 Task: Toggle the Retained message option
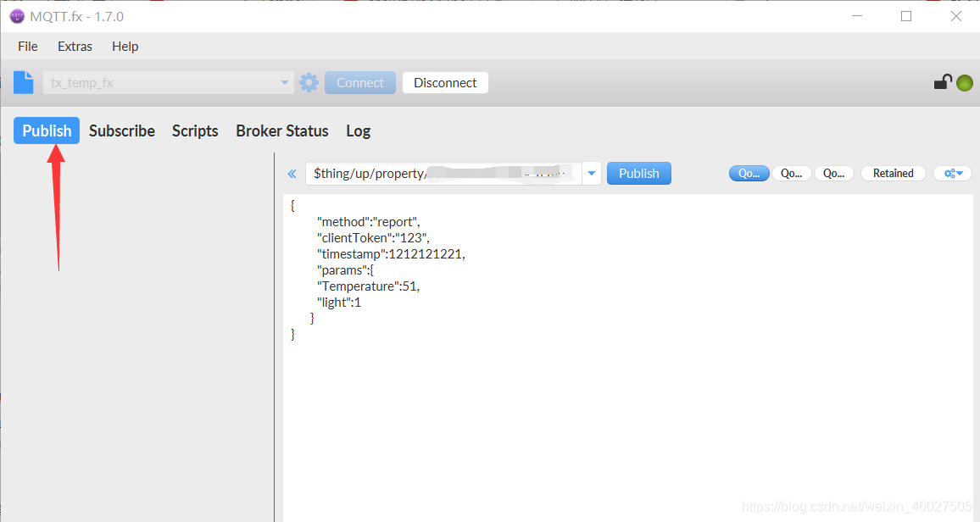(894, 174)
